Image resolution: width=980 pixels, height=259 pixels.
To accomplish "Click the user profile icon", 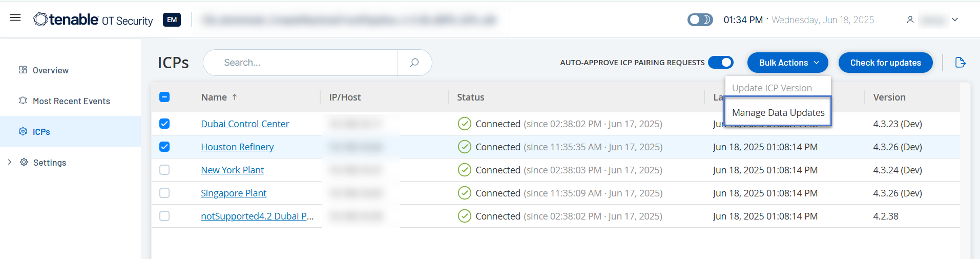I will point(910,20).
